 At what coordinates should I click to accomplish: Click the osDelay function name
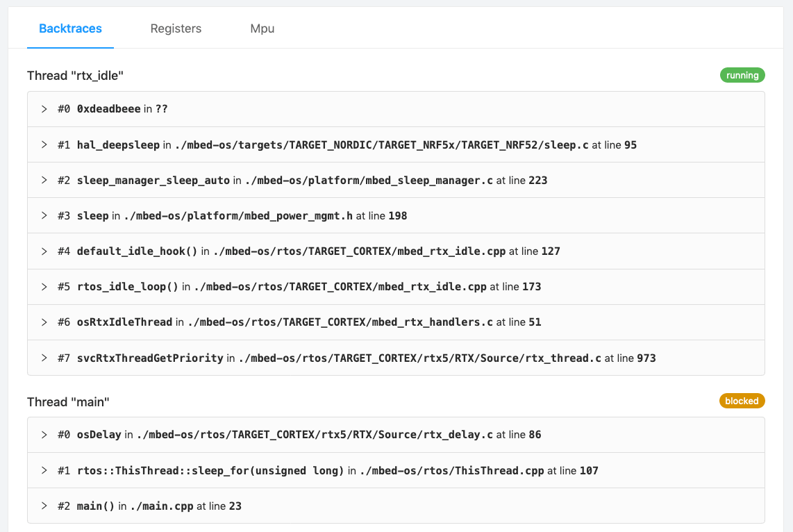tap(99, 435)
